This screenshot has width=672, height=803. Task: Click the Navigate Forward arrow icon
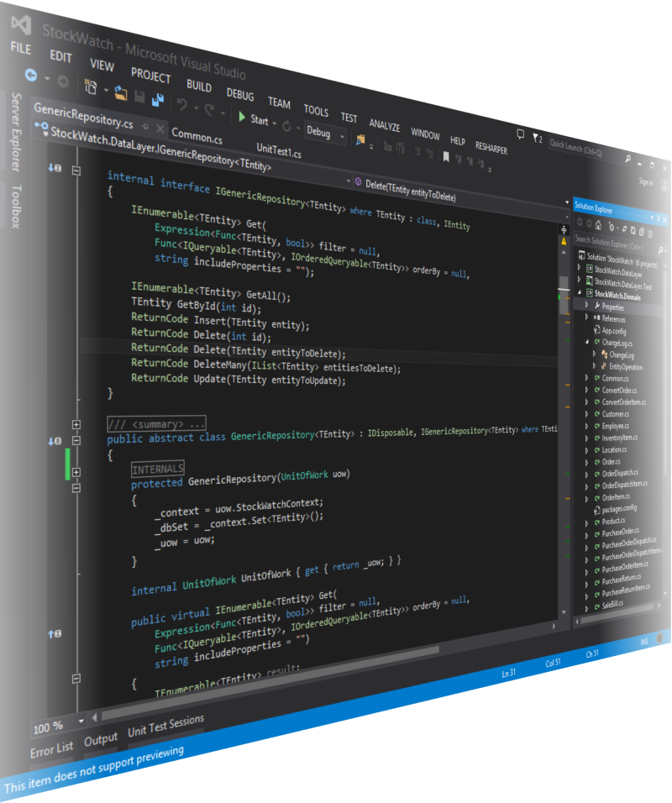coord(63,81)
